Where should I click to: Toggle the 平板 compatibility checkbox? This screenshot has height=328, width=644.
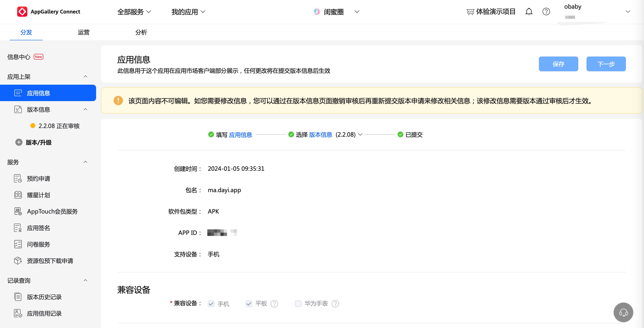pos(249,304)
